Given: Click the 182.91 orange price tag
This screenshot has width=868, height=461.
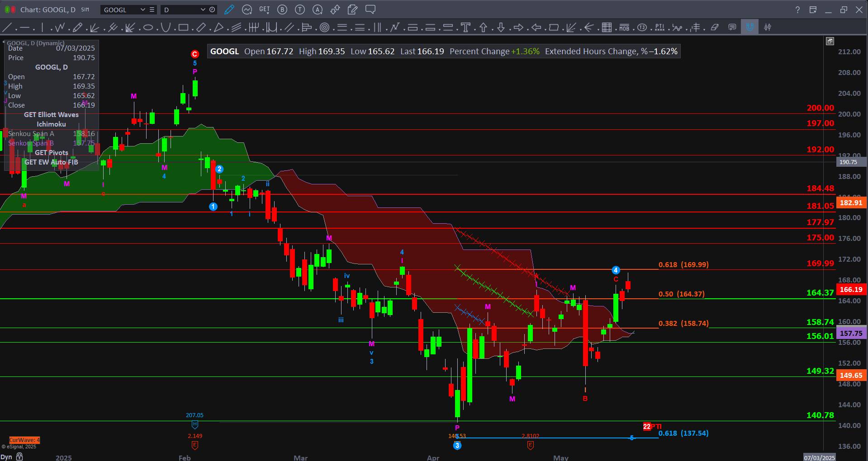Looking at the screenshot, I should (851, 202).
